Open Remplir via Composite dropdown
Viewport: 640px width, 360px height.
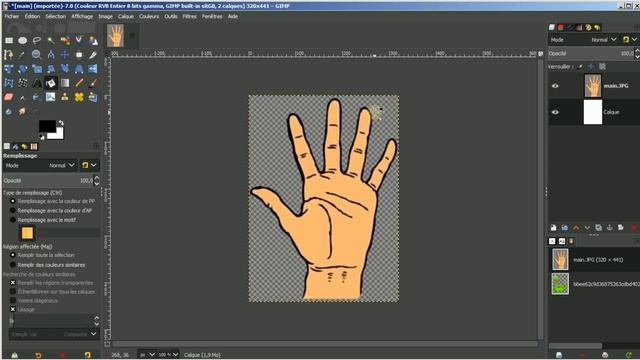coord(54,334)
